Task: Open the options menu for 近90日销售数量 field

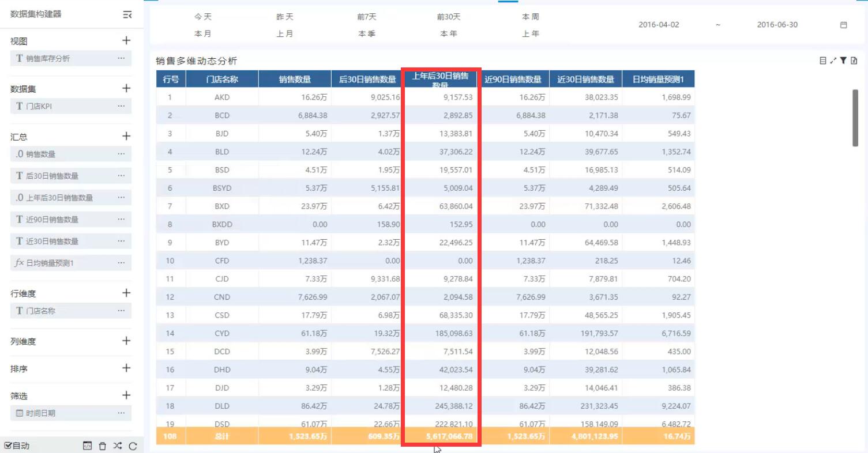Action: [121, 220]
